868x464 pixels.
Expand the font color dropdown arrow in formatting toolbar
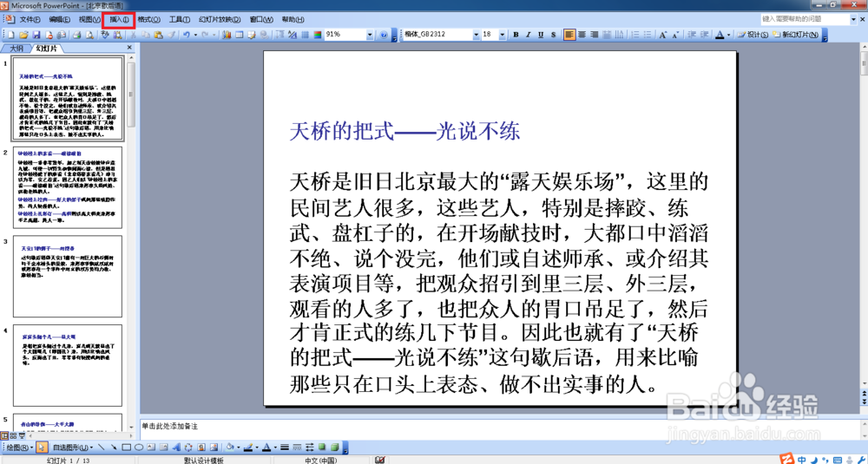pyautogui.click(x=728, y=35)
